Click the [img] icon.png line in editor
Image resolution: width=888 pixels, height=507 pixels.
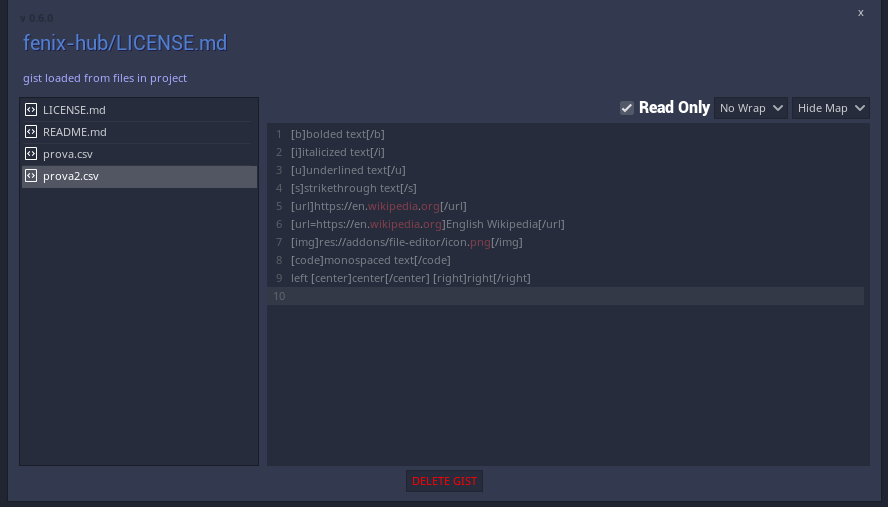[407, 242]
